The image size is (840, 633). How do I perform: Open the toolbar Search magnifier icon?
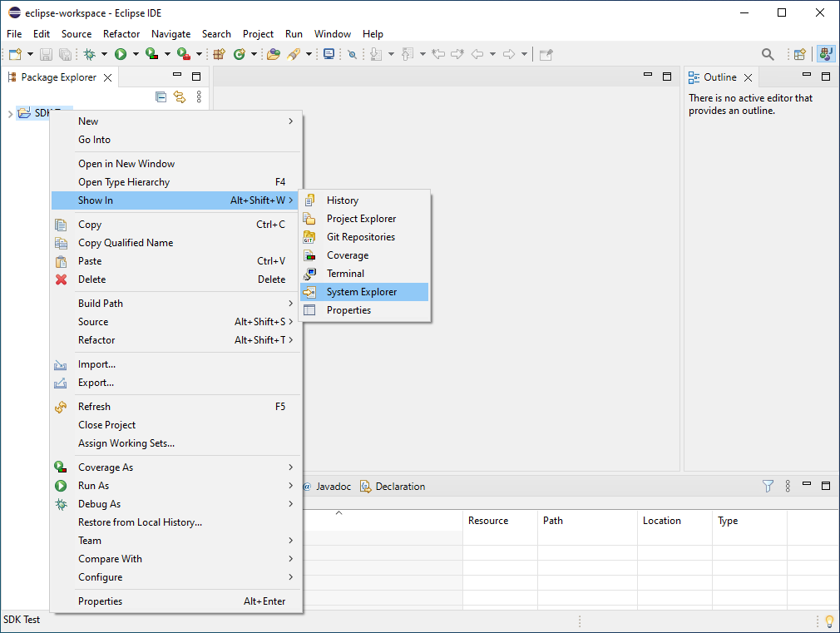pos(768,54)
